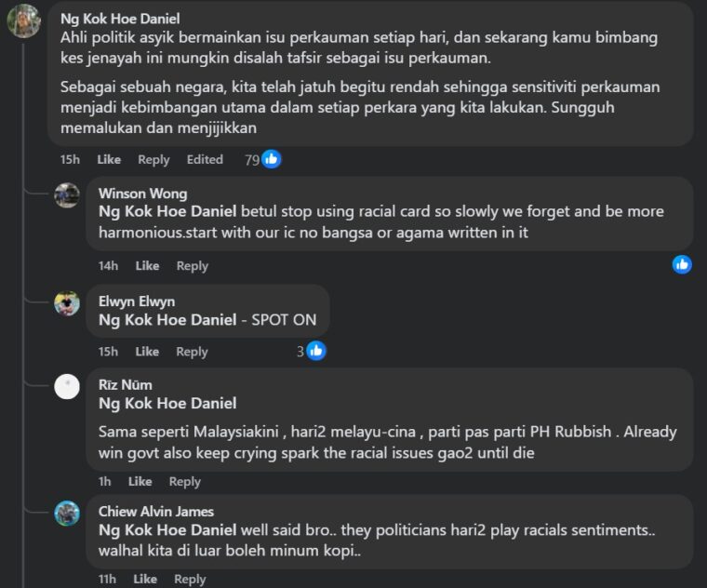The width and height of the screenshot is (707, 588).
Task: Like Elwyn Elwyn's SPOT ON reply
Action: click(147, 352)
